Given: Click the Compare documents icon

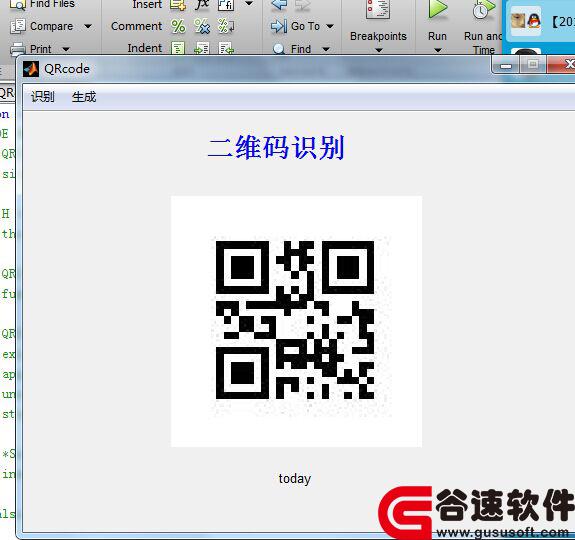Looking at the screenshot, I should (x=18, y=26).
